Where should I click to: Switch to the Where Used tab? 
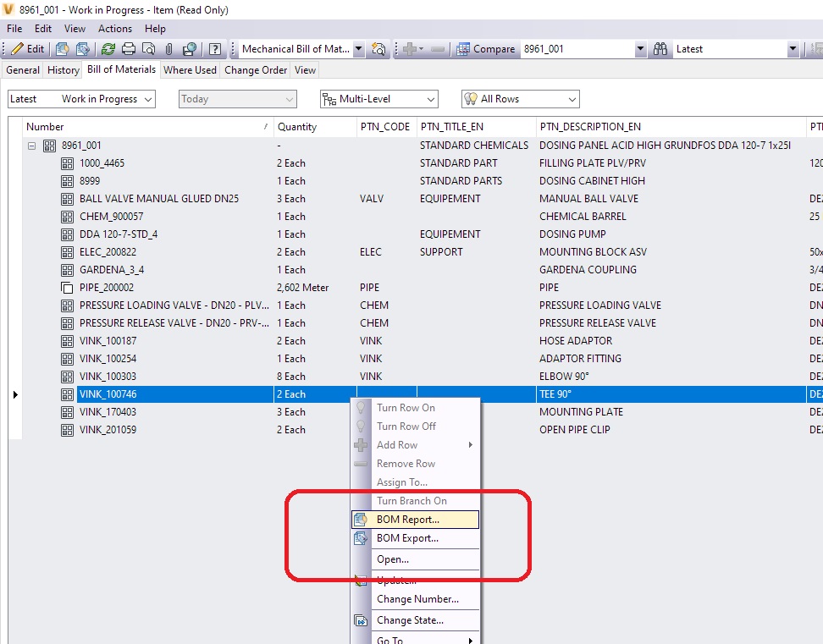tap(190, 70)
